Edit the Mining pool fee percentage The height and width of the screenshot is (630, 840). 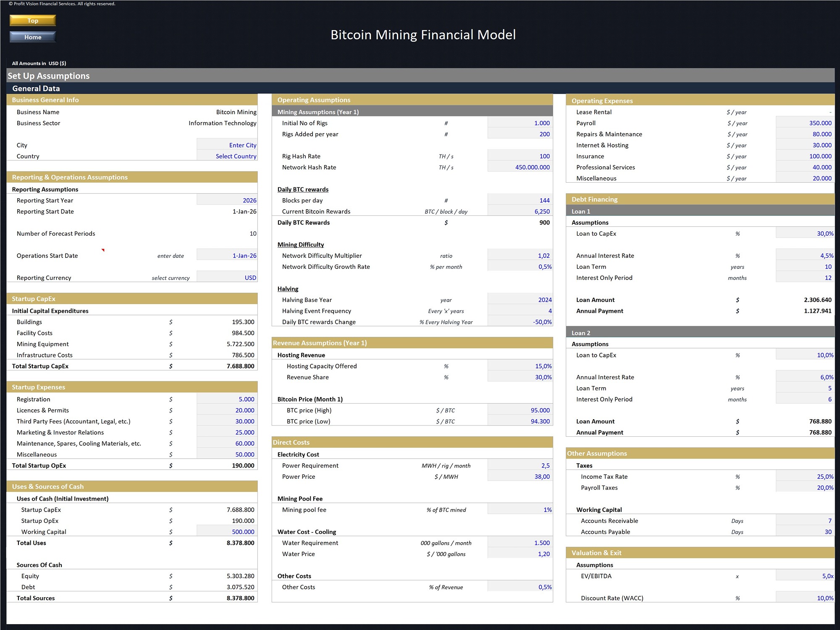pyautogui.click(x=520, y=509)
